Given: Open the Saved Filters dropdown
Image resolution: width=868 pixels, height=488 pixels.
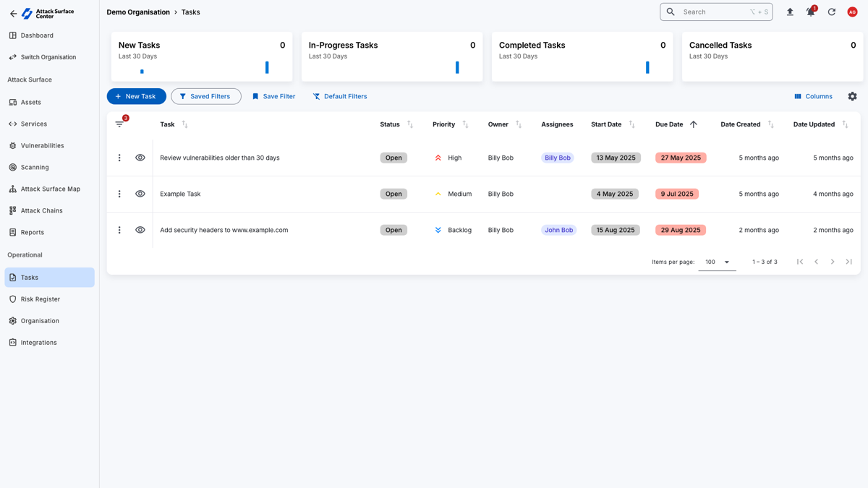Looking at the screenshot, I should click(206, 96).
